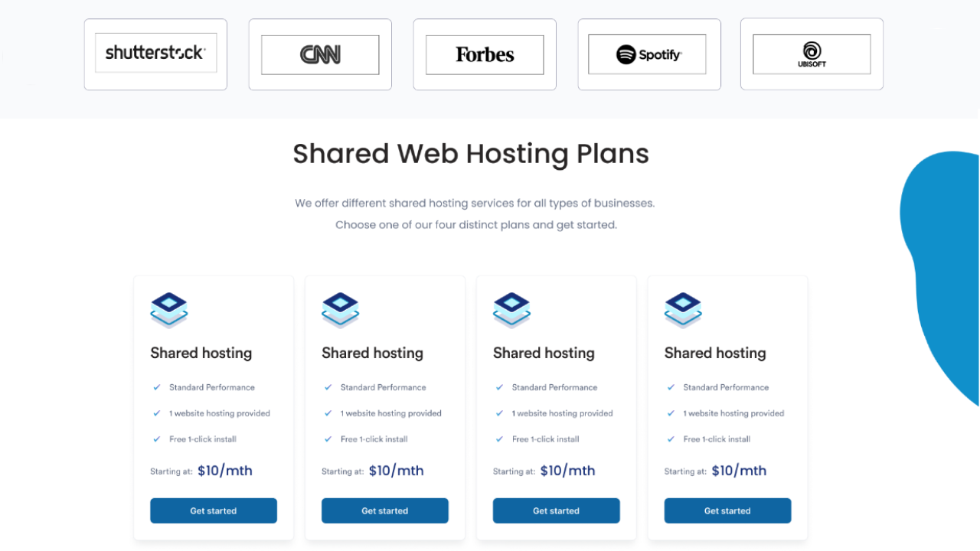Open Get started on the third plan

(x=556, y=510)
